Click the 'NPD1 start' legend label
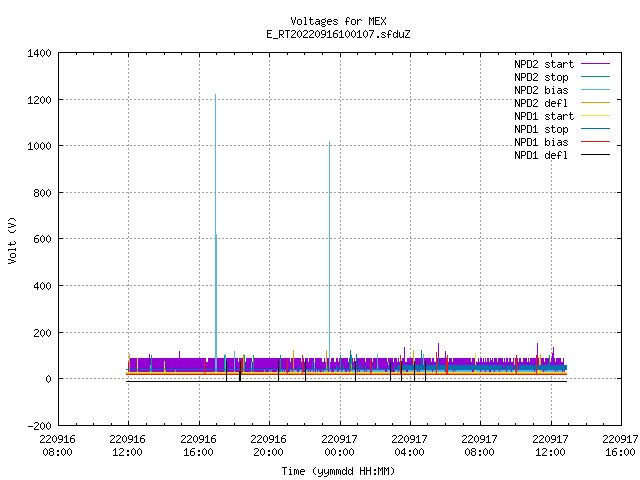Image resolution: width=640 pixels, height=480 pixels. [544, 116]
